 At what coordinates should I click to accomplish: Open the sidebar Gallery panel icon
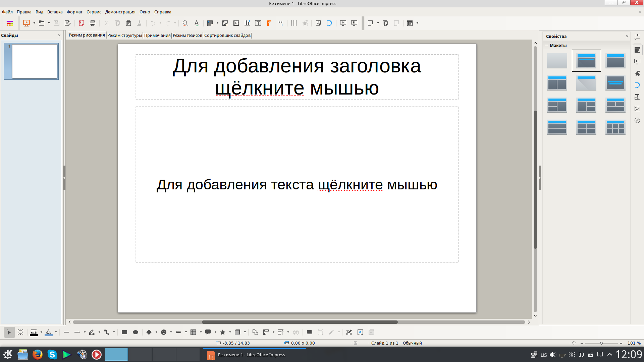637,109
